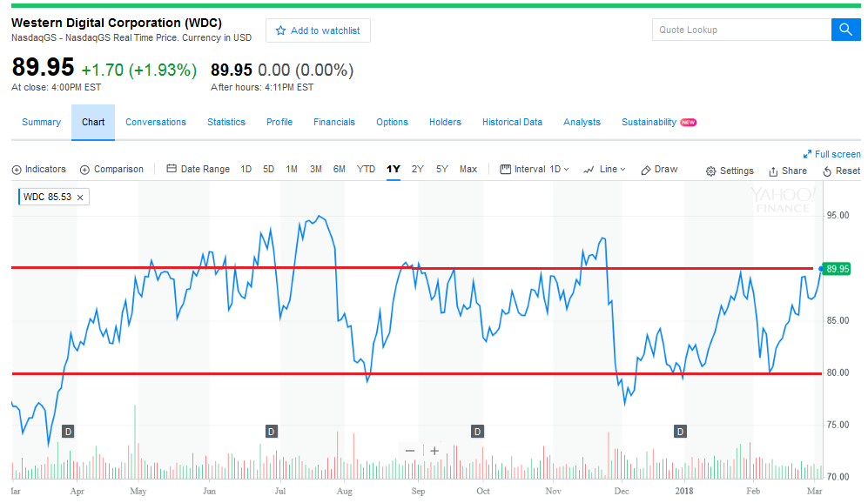Screen dimensions: 868x503
Task: Open the Interval 1D dropdown
Action: [535, 170]
